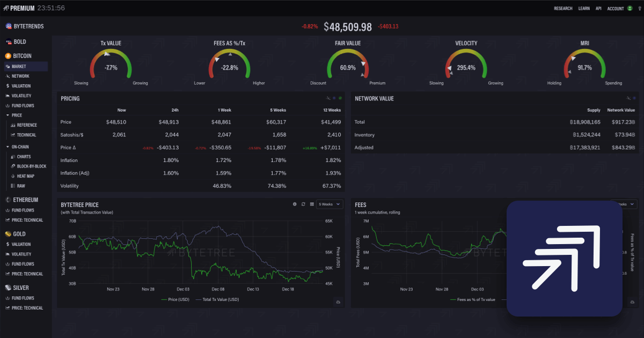This screenshot has width=644, height=338.
Task: Open Ethereum Fund Flows page
Action: point(23,210)
